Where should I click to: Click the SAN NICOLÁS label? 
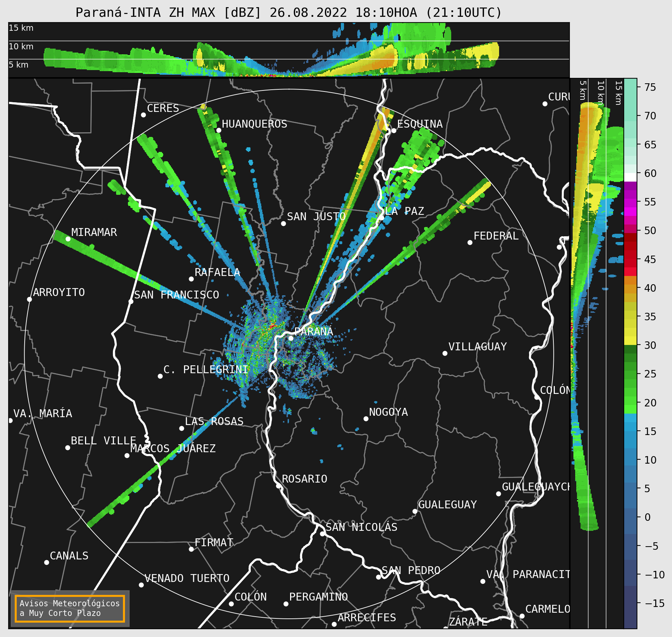(361, 527)
